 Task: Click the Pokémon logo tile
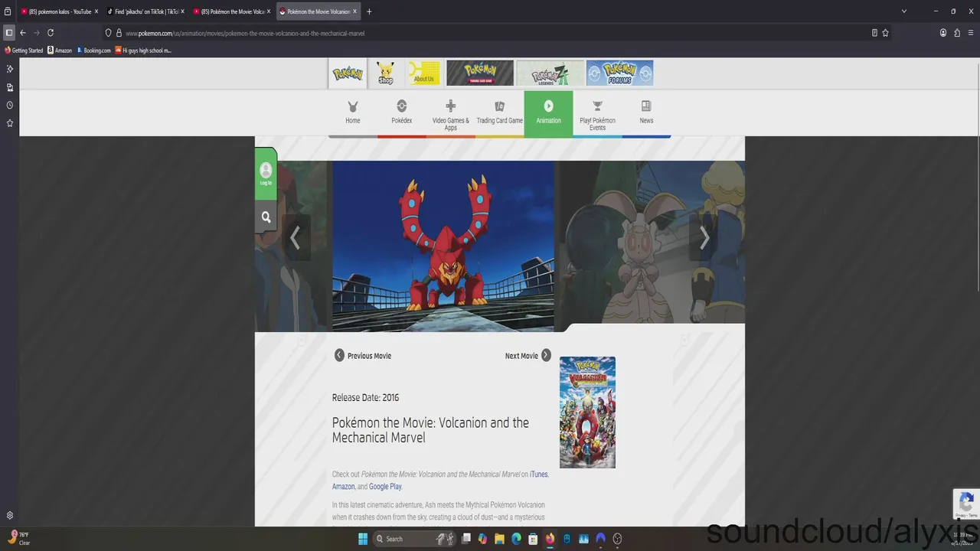(x=348, y=73)
